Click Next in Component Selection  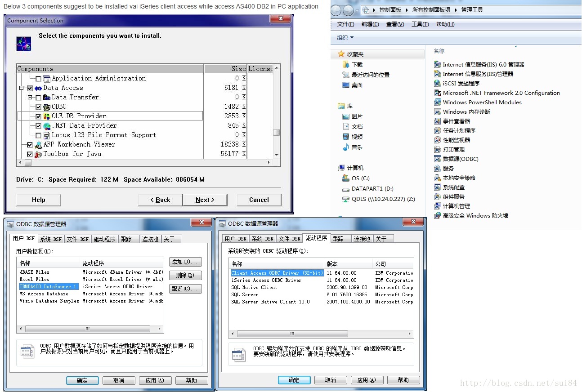click(205, 200)
